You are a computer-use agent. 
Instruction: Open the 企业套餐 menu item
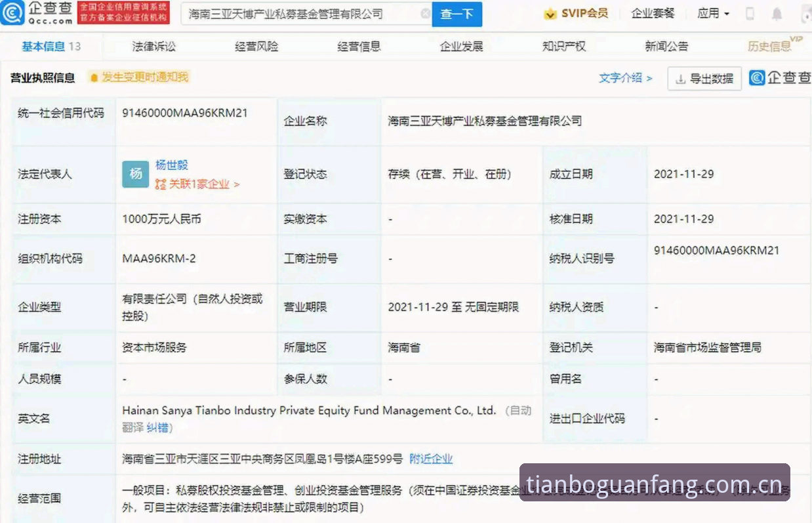[x=653, y=14]
